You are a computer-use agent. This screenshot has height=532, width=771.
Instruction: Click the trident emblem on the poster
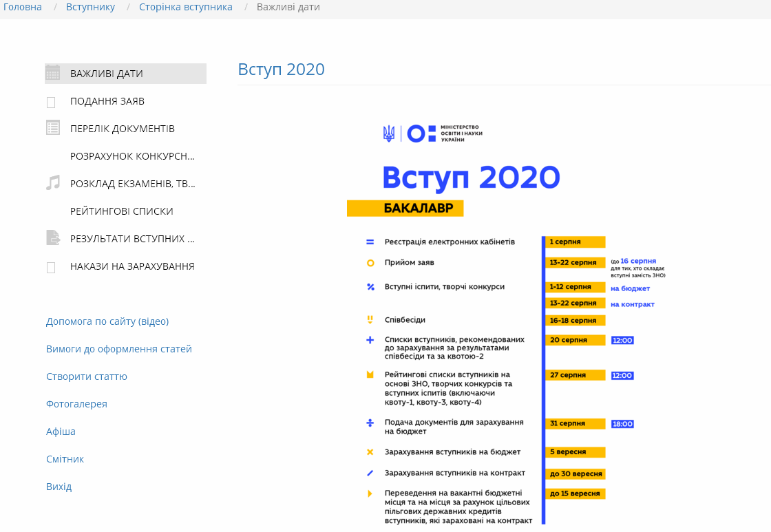(x=390, y=133)
